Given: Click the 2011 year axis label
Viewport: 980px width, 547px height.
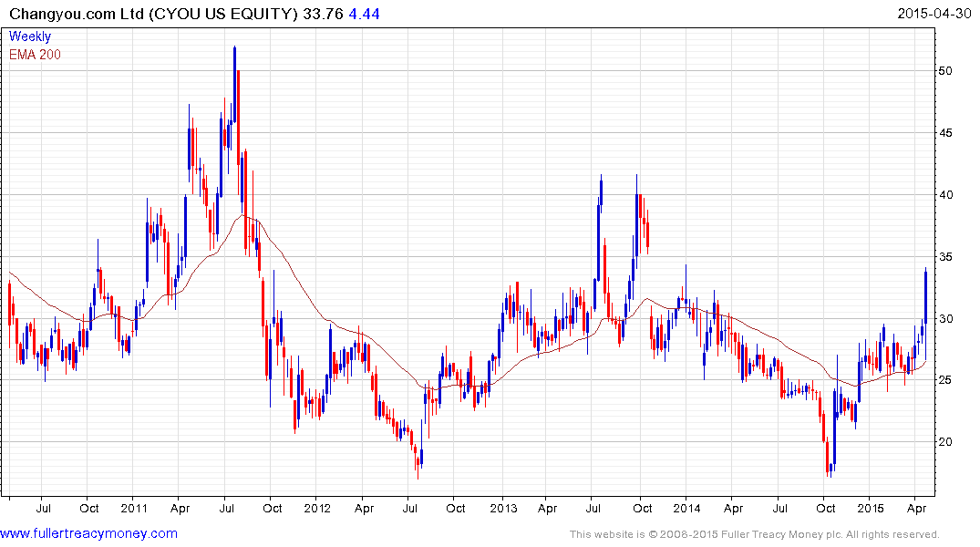Looking at the screenshot, I should click(134, 508).
